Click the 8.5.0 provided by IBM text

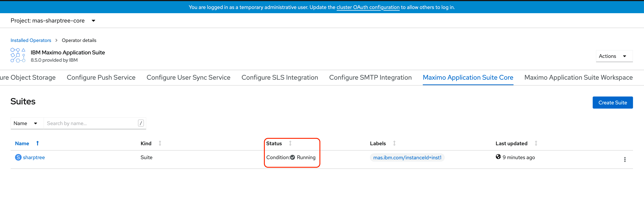pos(54,60)
